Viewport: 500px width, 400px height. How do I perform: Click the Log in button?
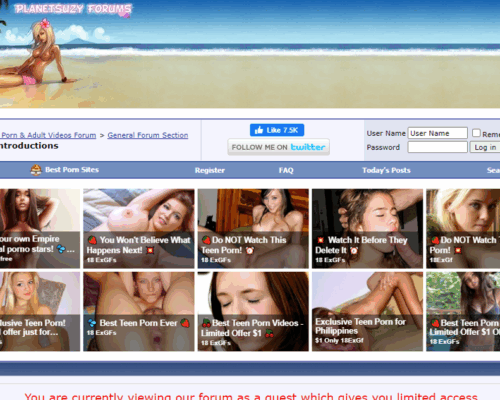click(x=485, y=147)
